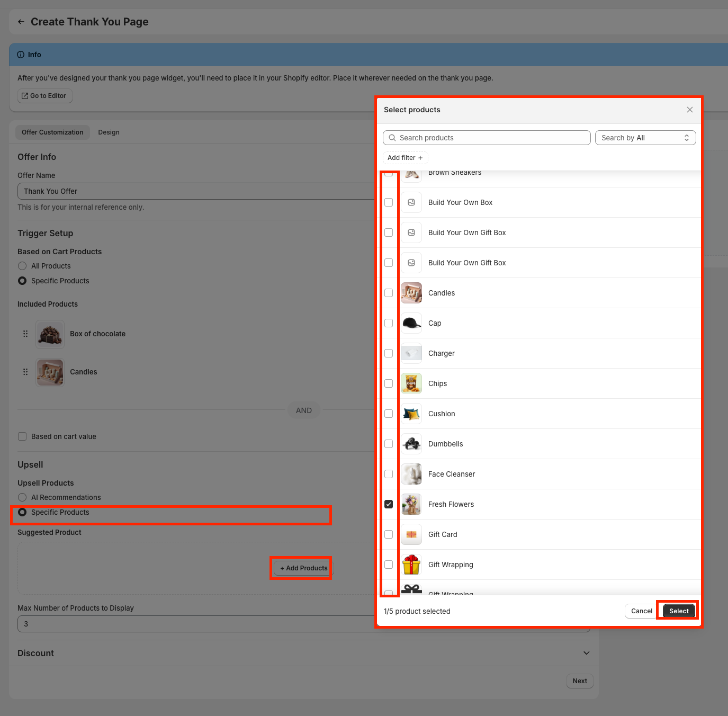Select the AI Recommendations radio button
The height and width of the screenshot is (716, 728).
22,497
